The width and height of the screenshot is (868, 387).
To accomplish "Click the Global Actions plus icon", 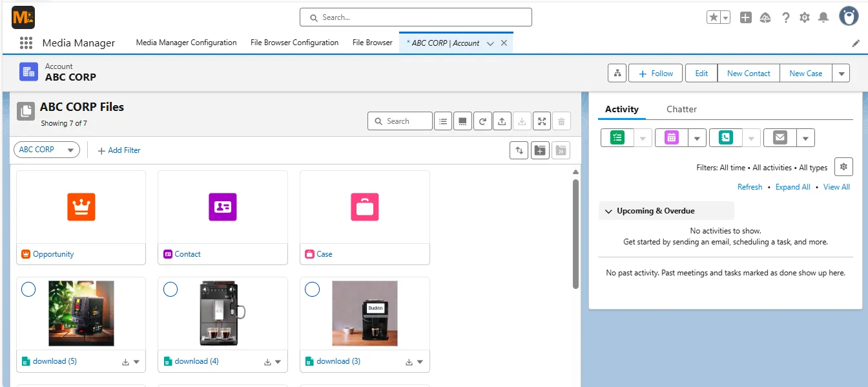I will point(746,17).
